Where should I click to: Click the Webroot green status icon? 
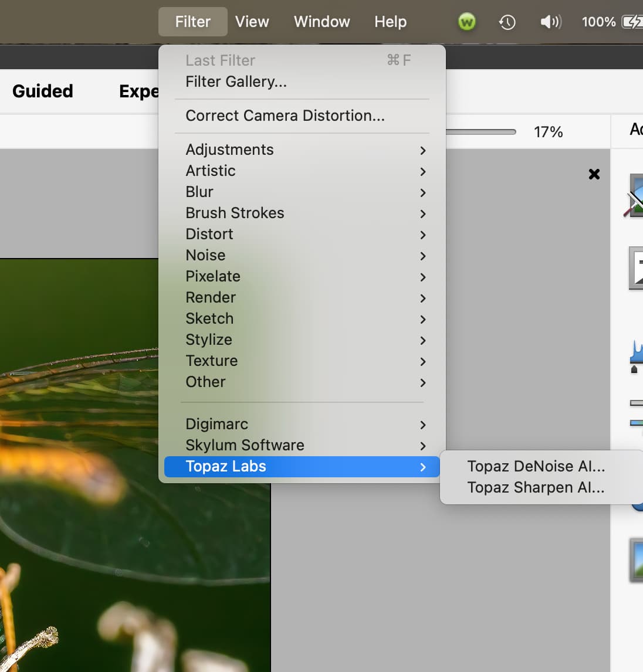(x=466, y=22)
